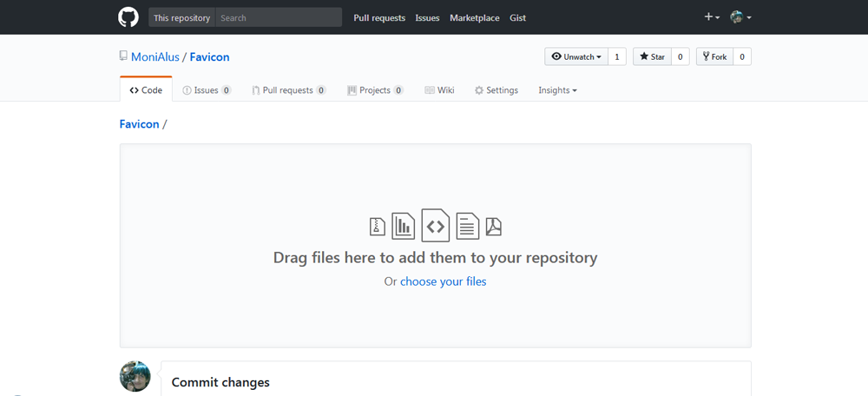Viewport: 868px width, 396px height.
Task: Open the GitHub Octocat logo home
Action: pos(128,17)
